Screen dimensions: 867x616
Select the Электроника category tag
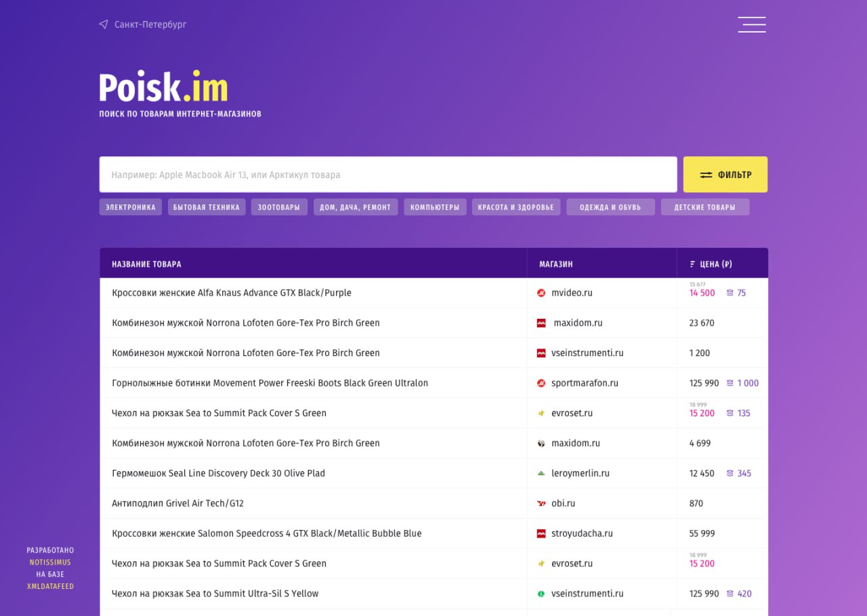tap(131, 207)
